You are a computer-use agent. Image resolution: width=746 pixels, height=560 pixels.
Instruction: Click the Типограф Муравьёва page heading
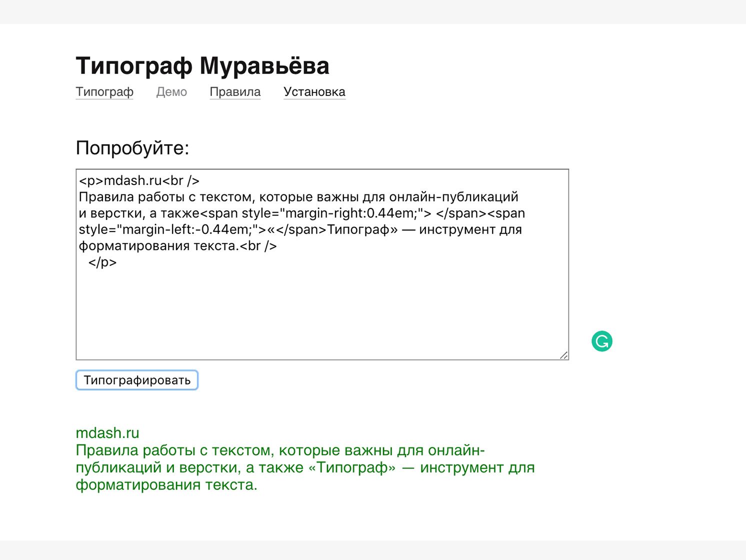click(202, 66)
